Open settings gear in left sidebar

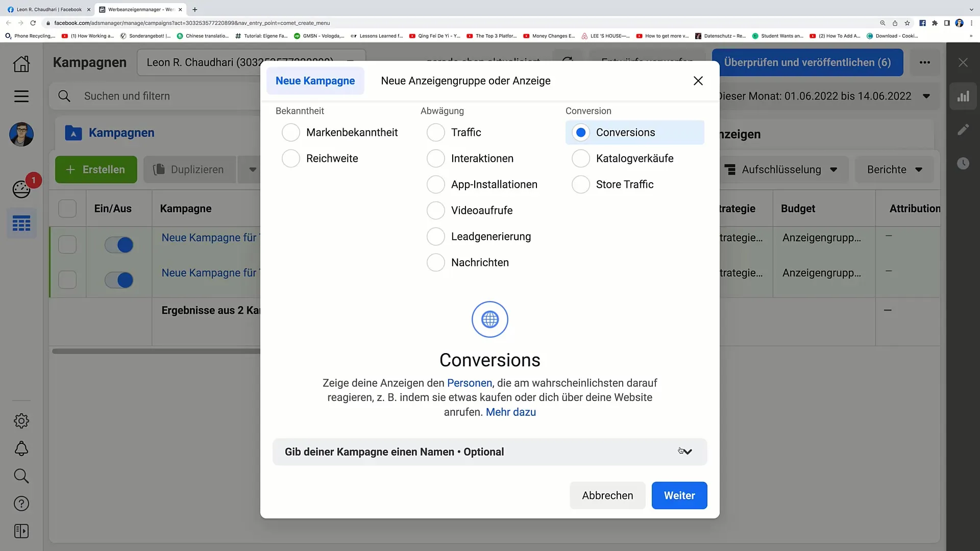coord(21,421)
